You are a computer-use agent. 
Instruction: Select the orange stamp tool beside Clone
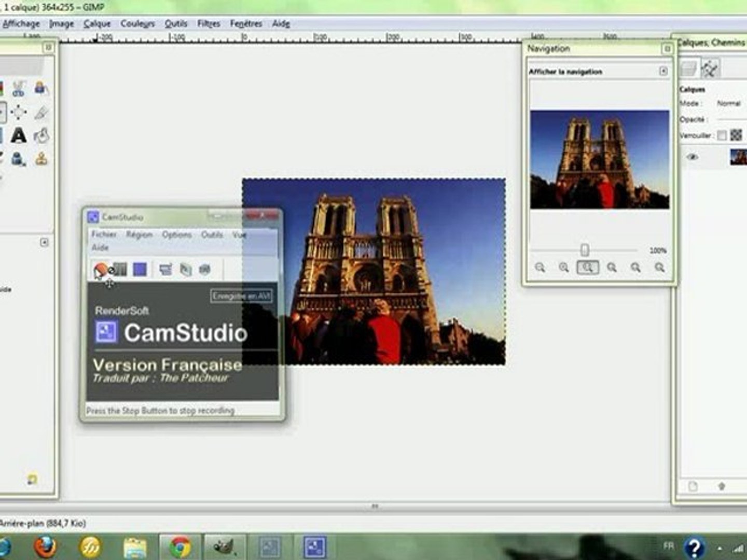pos(41,159)
